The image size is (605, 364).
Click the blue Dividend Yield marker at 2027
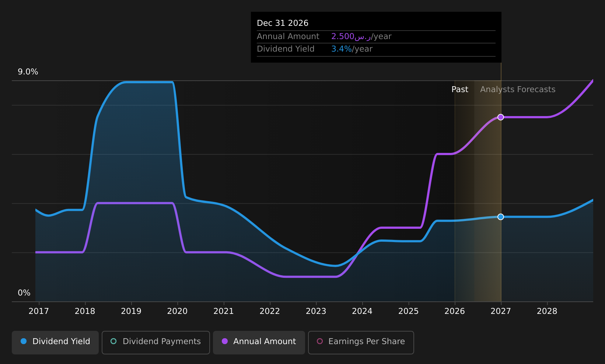pos(501,217)
